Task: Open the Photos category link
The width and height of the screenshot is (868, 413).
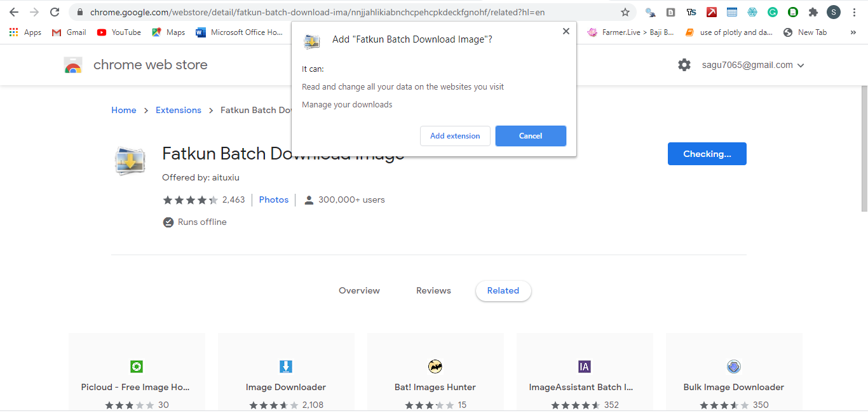Action: [x=274, y=200]
